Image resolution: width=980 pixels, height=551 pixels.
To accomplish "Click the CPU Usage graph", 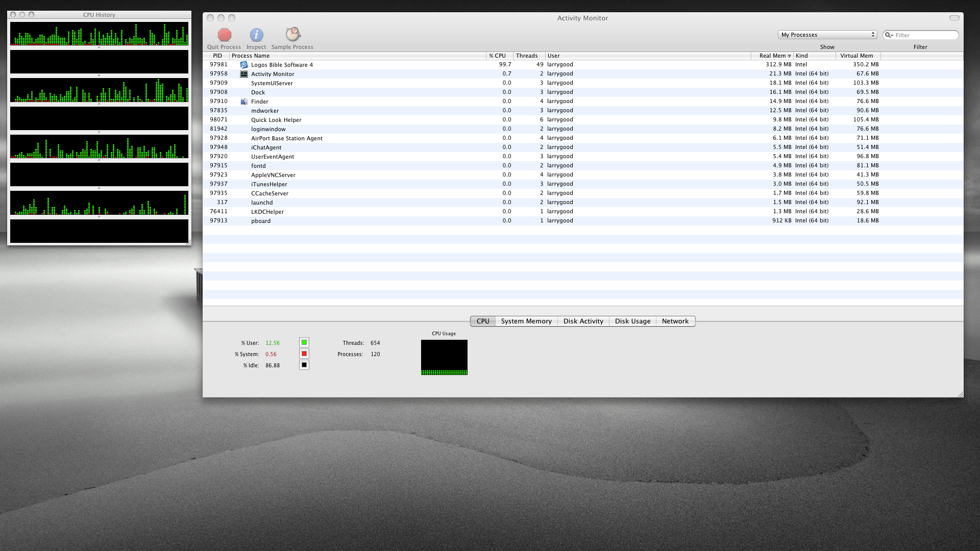I will 444,357.
